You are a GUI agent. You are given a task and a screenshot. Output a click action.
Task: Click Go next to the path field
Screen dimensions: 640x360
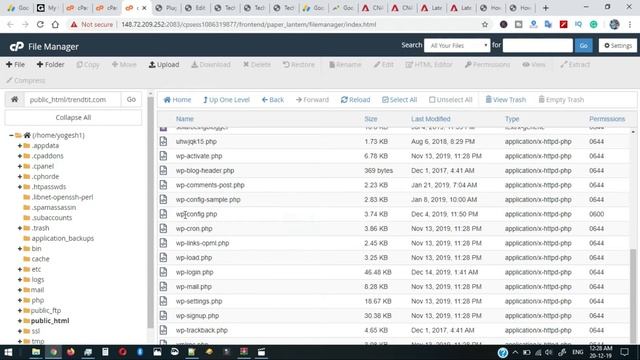coord(131,99)
